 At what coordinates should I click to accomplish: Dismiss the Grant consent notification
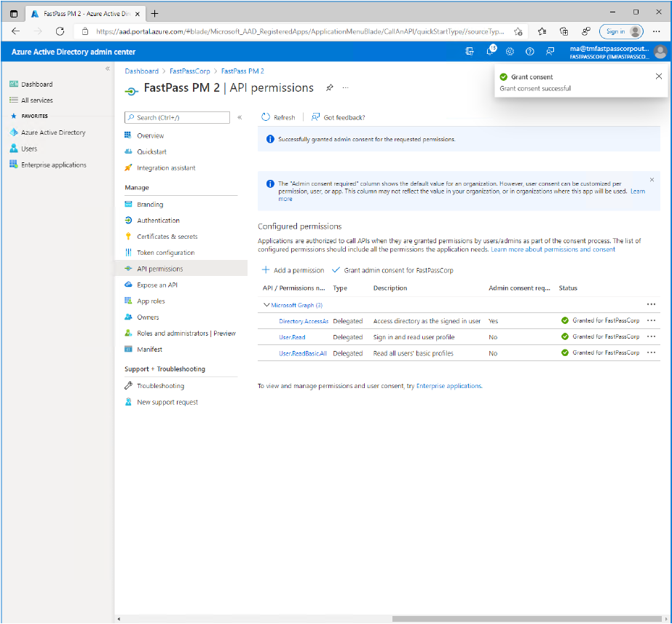[659, 76]
